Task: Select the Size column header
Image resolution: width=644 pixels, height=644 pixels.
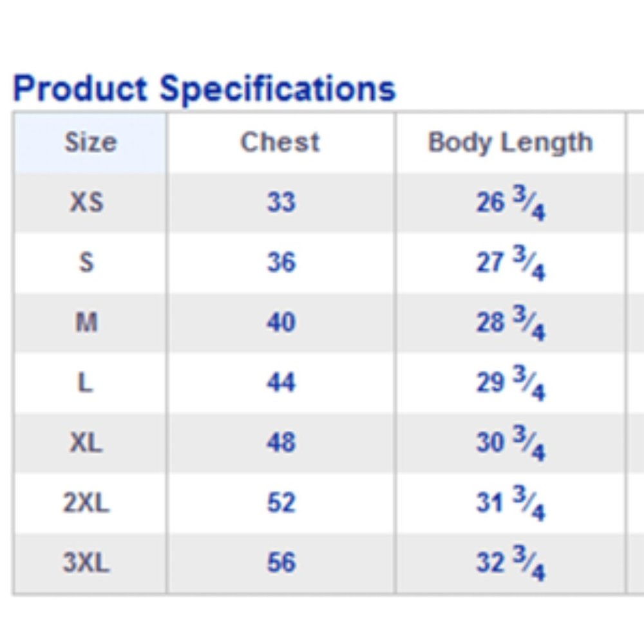Action: 90,142
